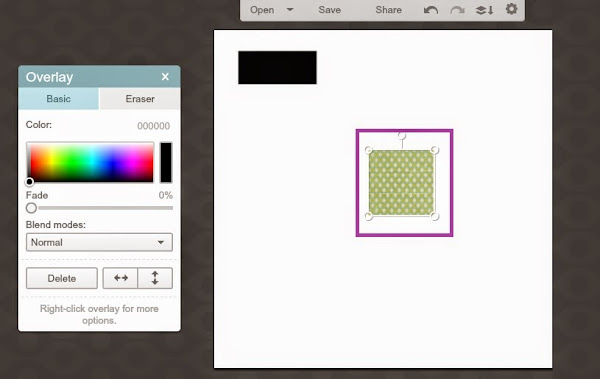Click the overlay top-left resize handle
This screenshot has height=379, width=600.
coord(368,150)
